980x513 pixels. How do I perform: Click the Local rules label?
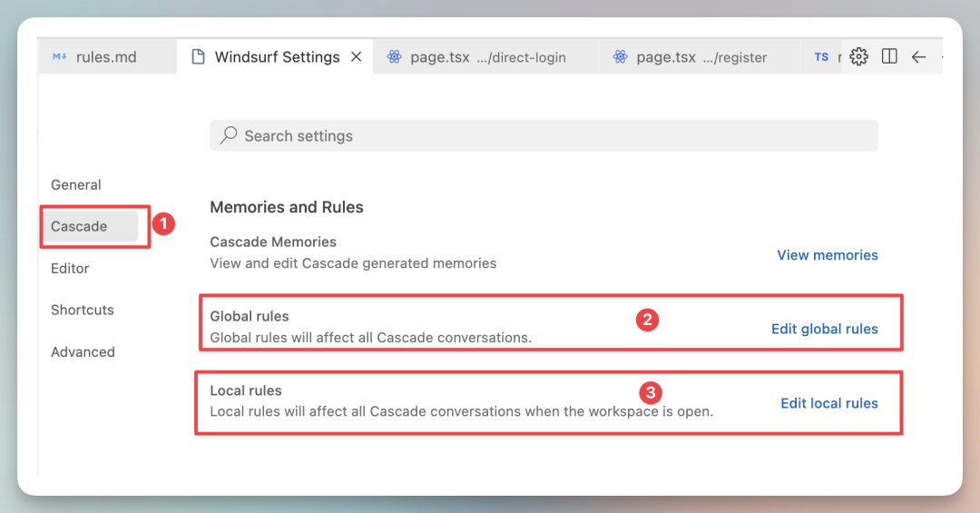pos(246,390)
